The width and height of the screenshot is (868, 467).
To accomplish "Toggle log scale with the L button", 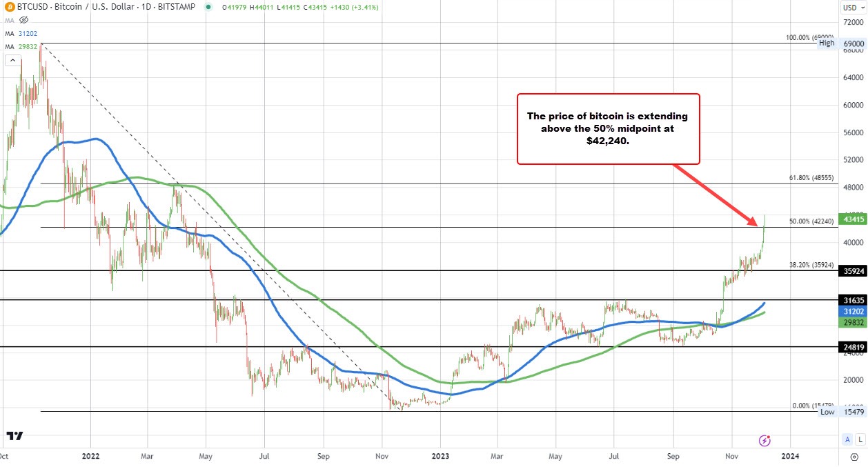I will pyautogui.click(x=860, y=439).
